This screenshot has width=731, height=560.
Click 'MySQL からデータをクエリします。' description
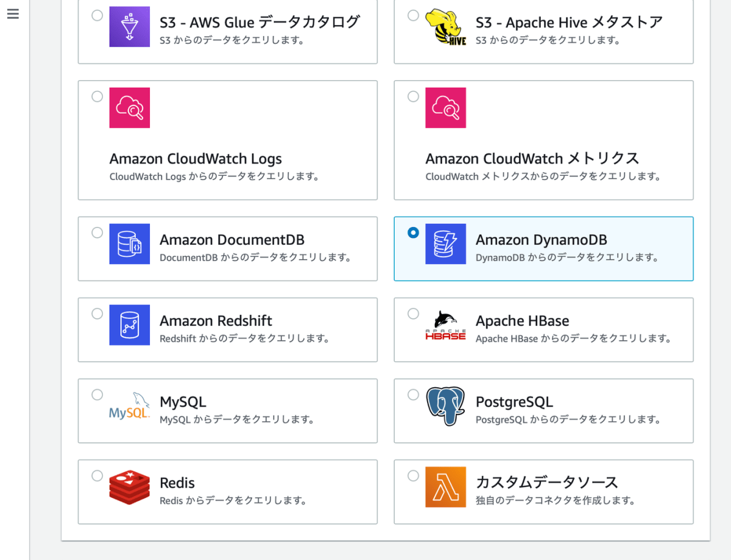237,419
